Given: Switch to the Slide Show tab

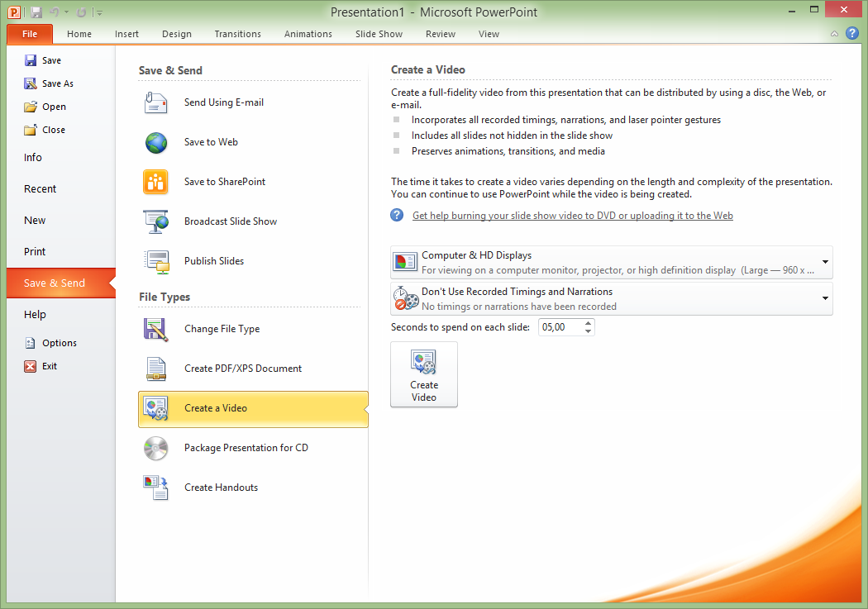Looking at the screenshot, I should (x=379, y=34).
